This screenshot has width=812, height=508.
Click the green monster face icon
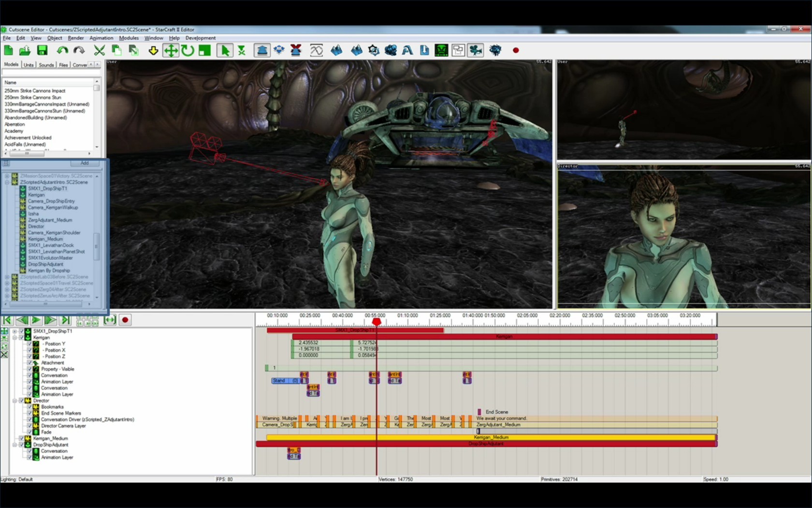[x=441, y=50]
